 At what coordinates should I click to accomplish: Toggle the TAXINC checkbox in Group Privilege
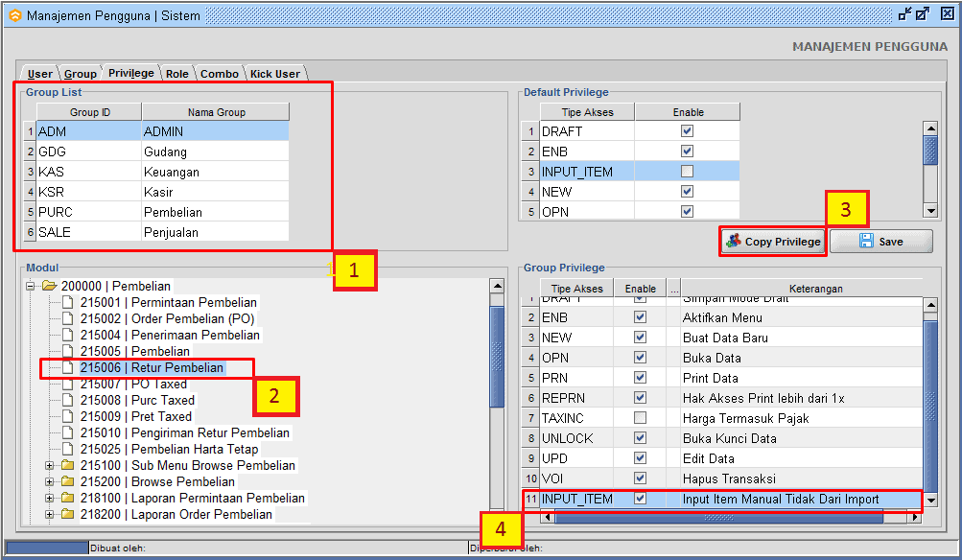coord(640,418)
